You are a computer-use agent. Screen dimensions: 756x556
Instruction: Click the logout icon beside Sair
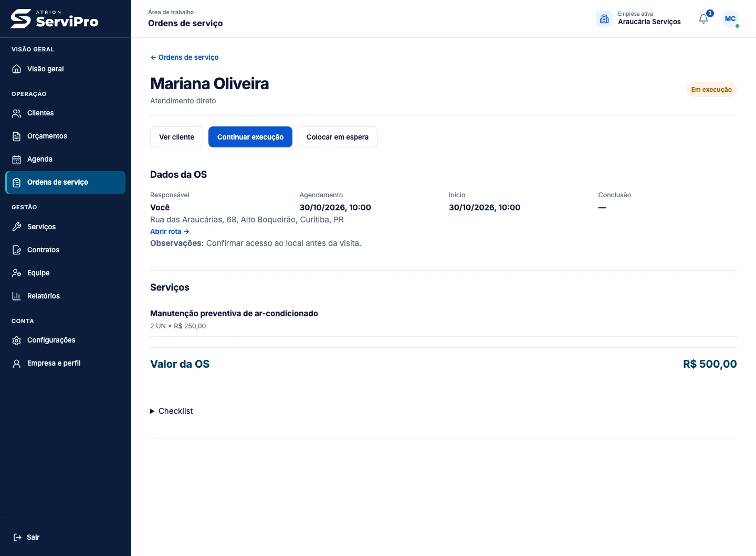point(17,537)
